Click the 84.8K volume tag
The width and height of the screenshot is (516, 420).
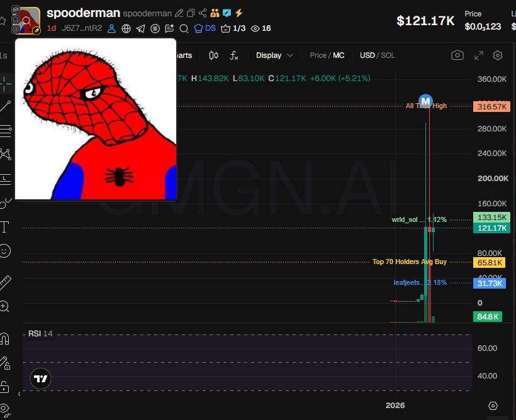point(488,317)
